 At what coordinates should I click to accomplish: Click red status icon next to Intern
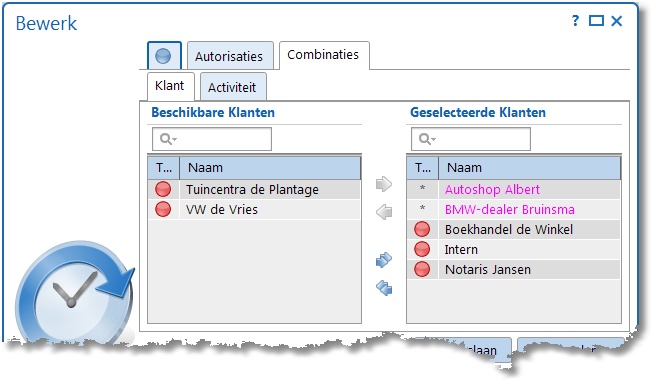point(422,249)
